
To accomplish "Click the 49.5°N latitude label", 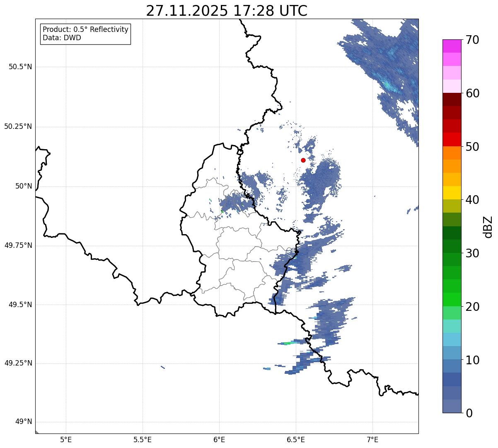I will (x=20, y=305).
